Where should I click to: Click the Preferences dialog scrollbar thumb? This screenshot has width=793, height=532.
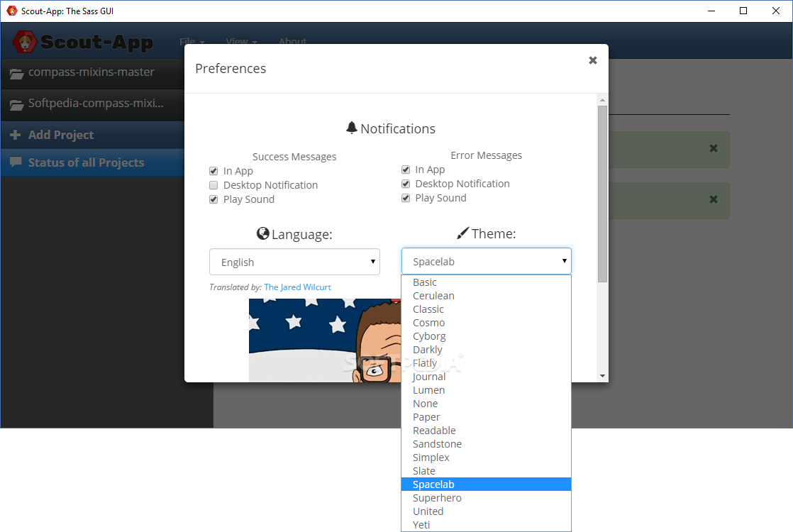(x=602, y=194)
